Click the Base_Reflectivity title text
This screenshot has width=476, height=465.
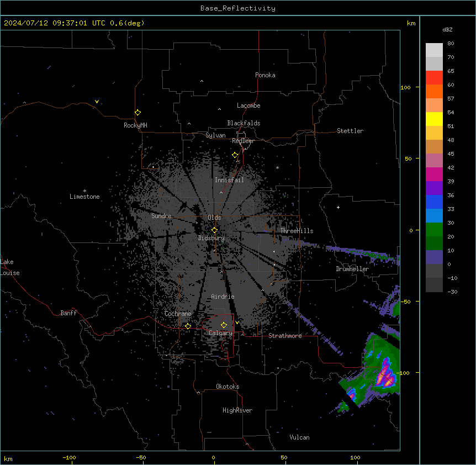pyautogui.click(x=238, y=8)
